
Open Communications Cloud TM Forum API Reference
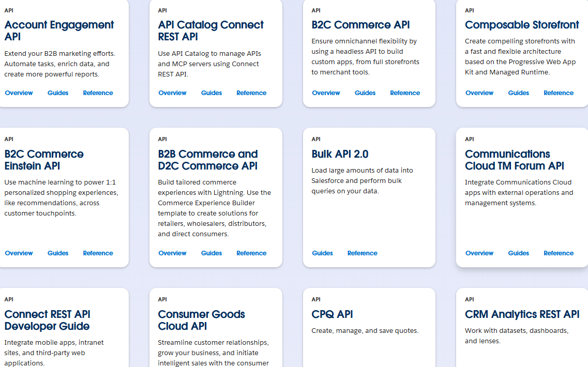pos(559,253)
